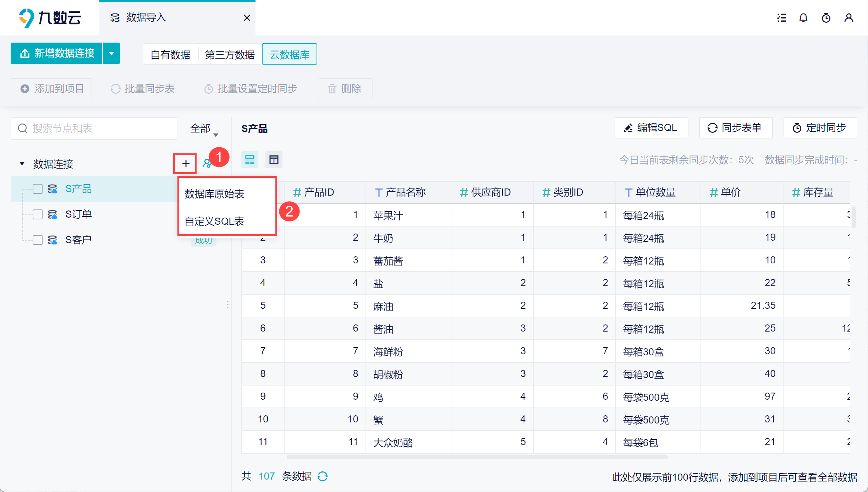The height and width of the screenshot is (492, 868).
Task: Click the user permission icon beside 数据连接
Action: (207, 164)
